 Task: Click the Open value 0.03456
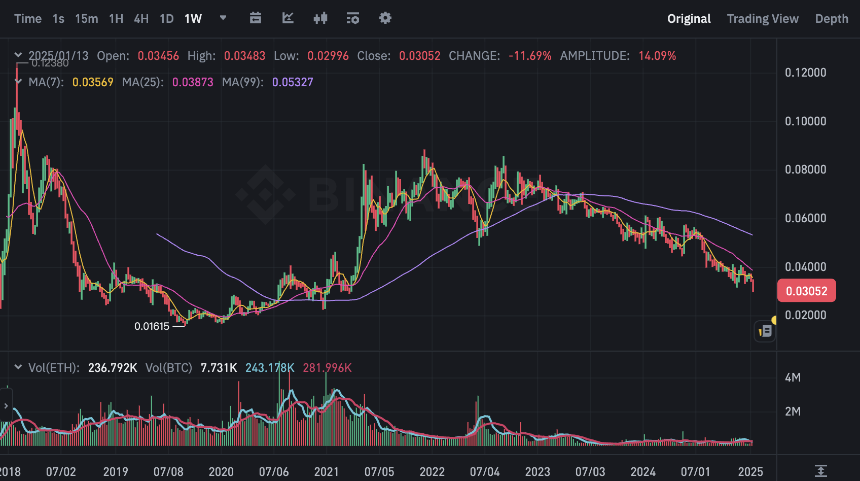coord(158,56)
